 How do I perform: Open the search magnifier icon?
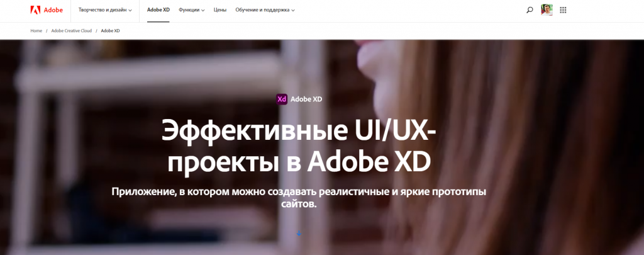(x=530, y=10)
